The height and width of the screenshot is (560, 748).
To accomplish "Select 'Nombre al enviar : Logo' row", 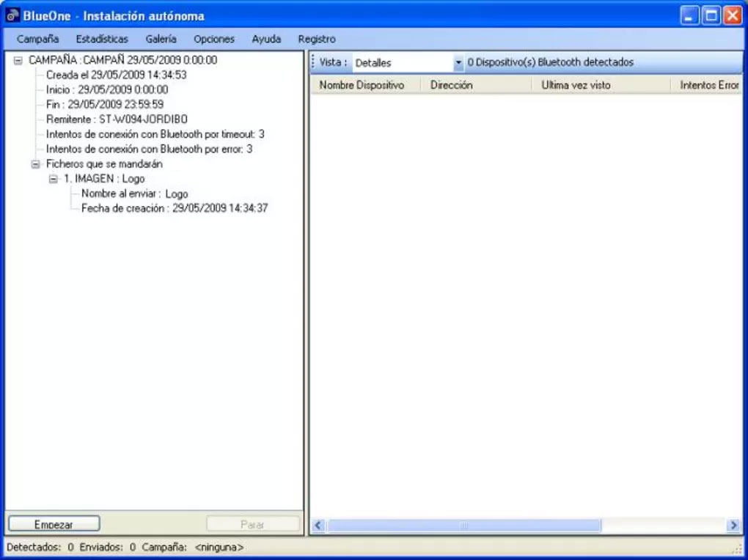I will tap(134, 194).
